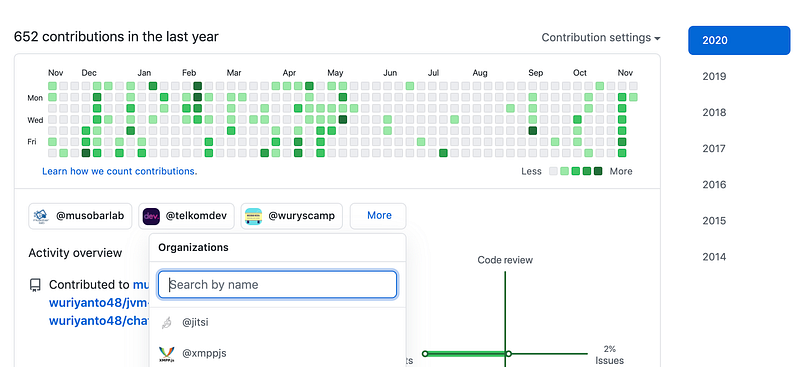800x367 pixels.
Task: Select the jitsi organization logo
Action: click(x=166, y=323)
